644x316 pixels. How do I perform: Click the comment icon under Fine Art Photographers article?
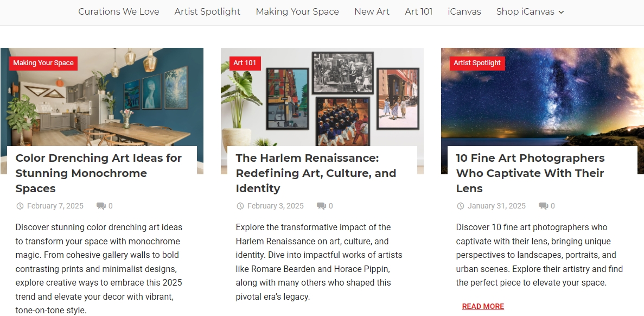click(x=544, y=206)
